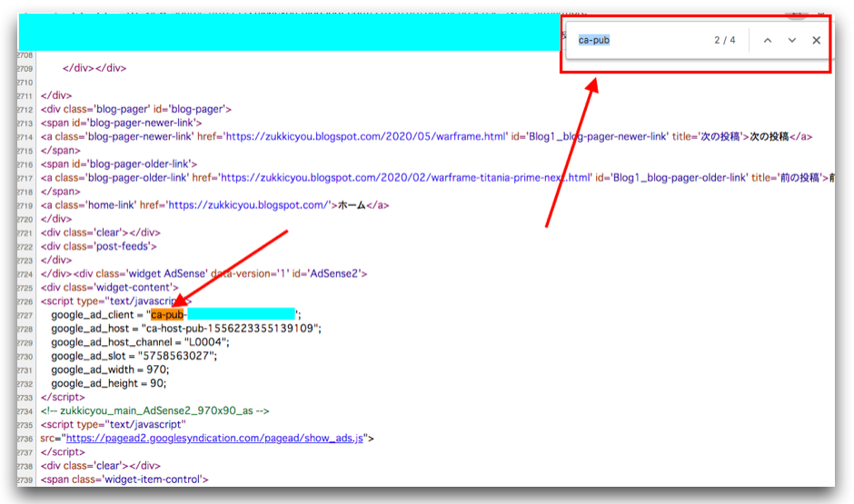
Task: Click the zukkicyou.blogspot.com home-link URL
Action: (x=249, y=205)
